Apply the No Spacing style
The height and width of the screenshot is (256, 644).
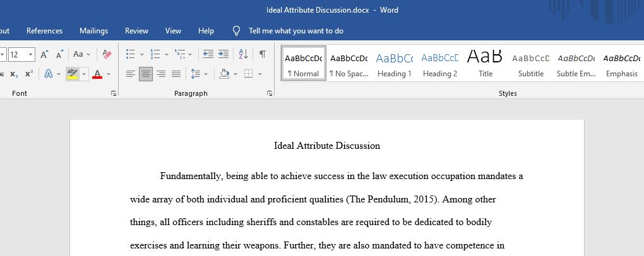(349, 63)
